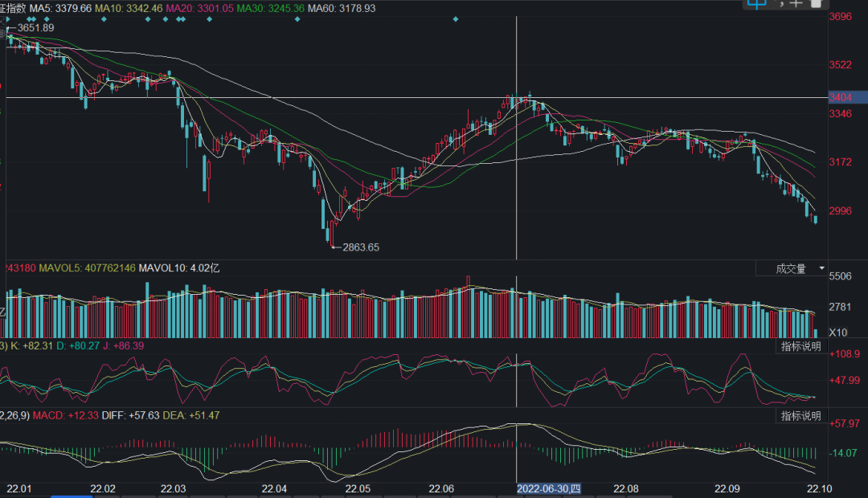Click the 22.08 label on time axis
The image size is (868, 498).
click(x=625, y=488)
